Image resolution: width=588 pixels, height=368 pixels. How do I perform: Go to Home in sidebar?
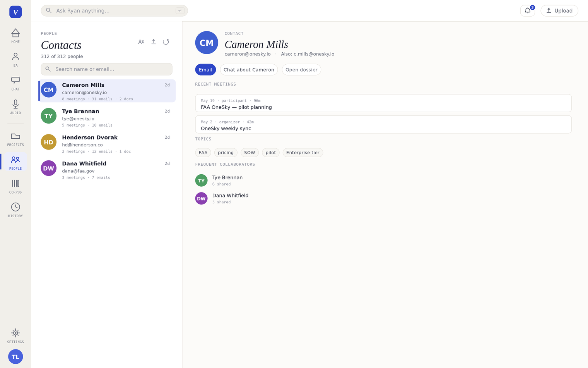[15, 36]
